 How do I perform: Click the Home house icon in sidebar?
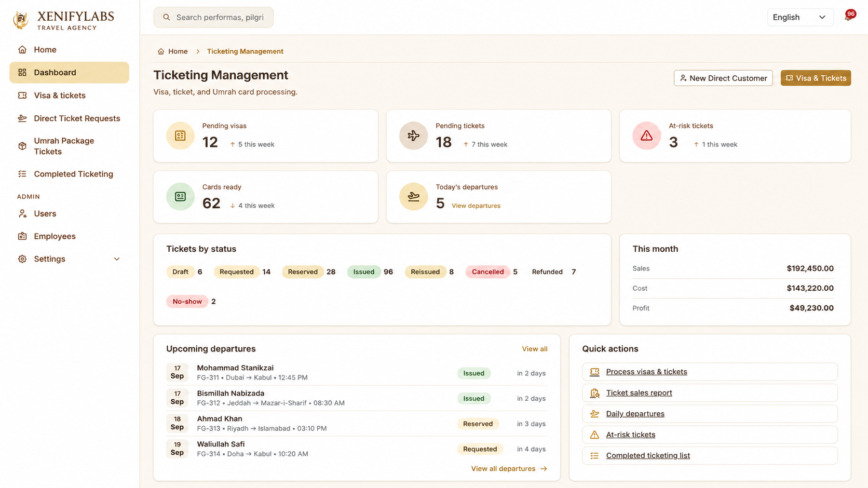22,50
